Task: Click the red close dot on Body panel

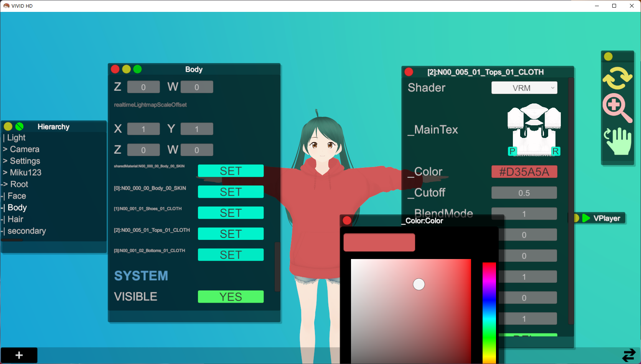Action: (x=115, y=69)
